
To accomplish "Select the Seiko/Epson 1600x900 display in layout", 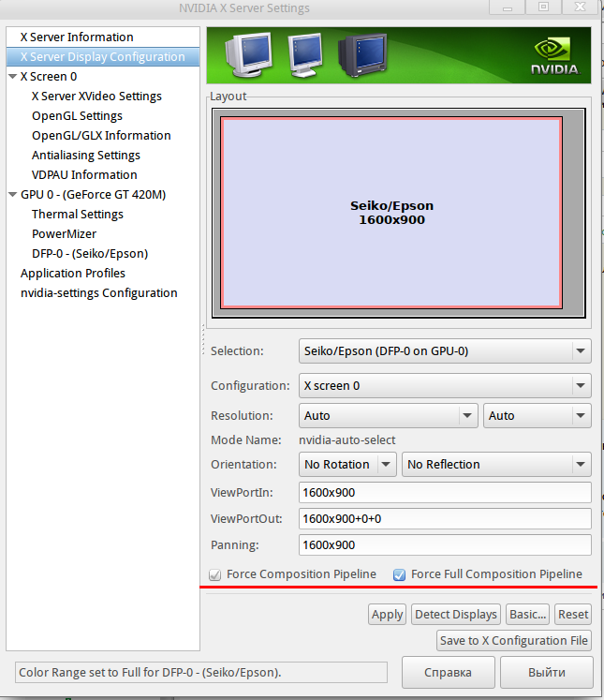I will [391, 213].
